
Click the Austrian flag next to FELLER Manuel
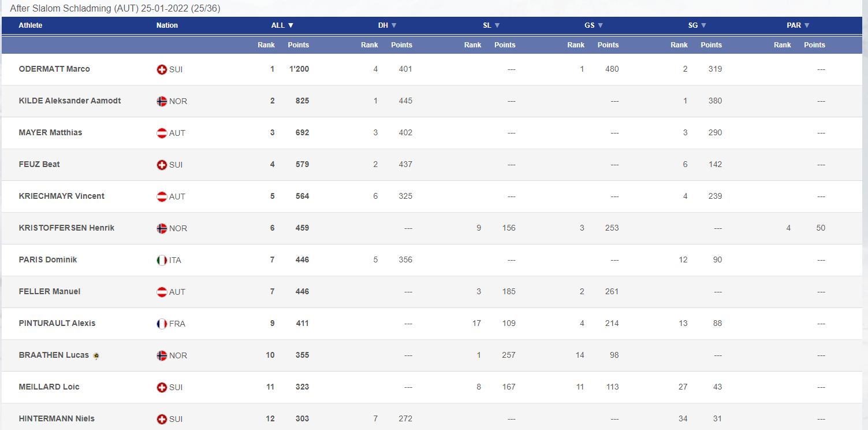pos(162,292)
